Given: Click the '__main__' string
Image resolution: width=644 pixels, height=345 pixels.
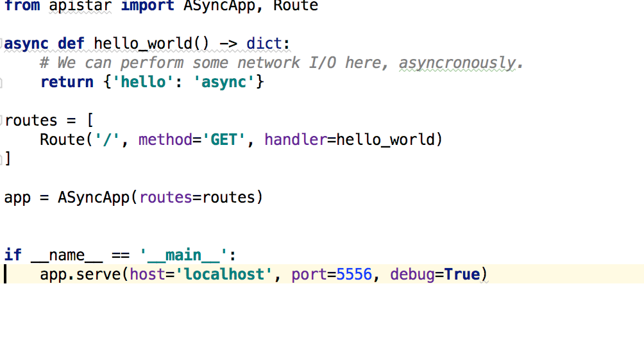Looking at the screenshot, I should pyautogui.click(x=183, y=255).
